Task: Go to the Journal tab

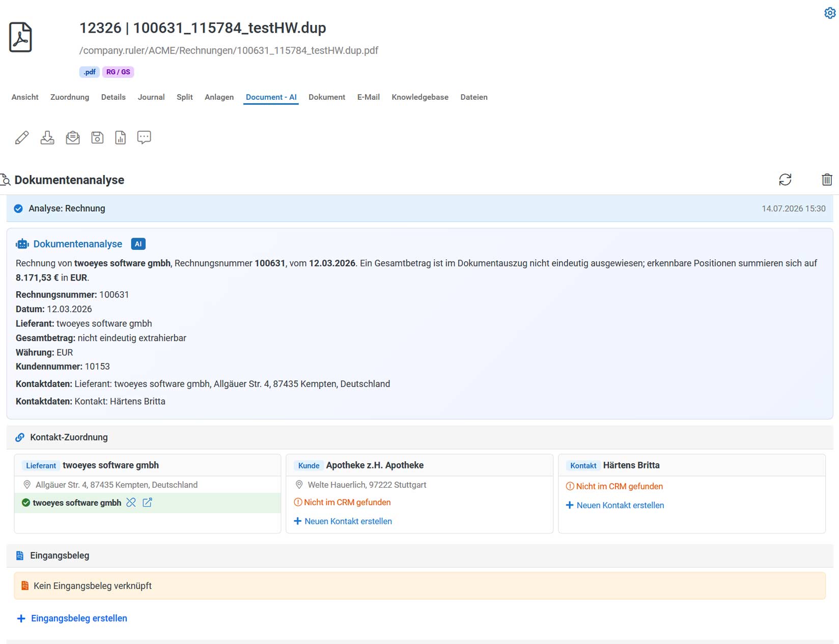Action: (x=151, y=97)
